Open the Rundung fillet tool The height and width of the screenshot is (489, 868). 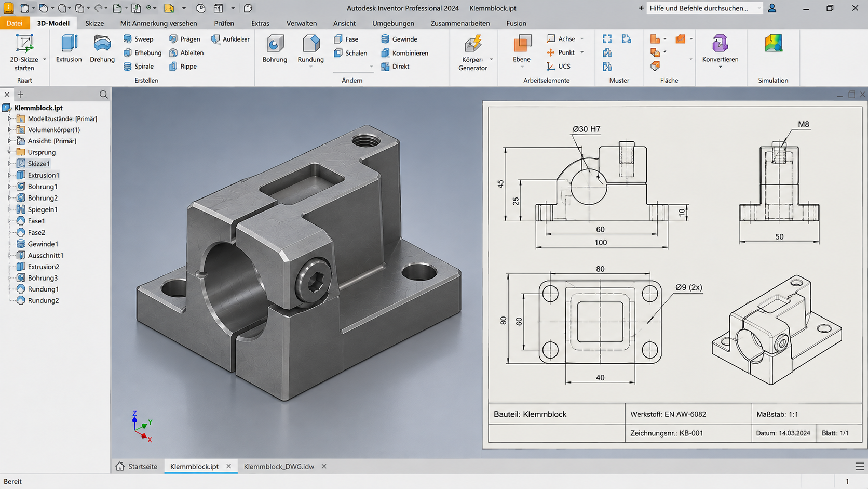click(x=310, y=48)
